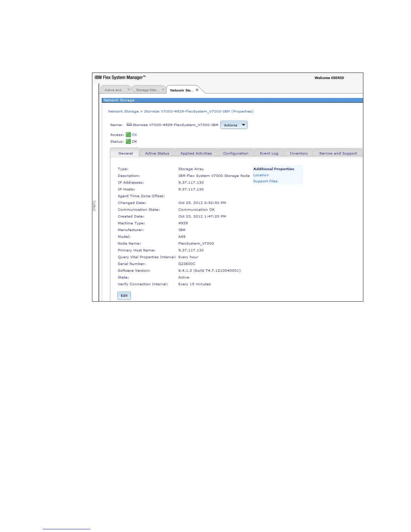Screen dimensions: 411x532
Task: Click the storage device icon beside the name
Action: (129, 125)
